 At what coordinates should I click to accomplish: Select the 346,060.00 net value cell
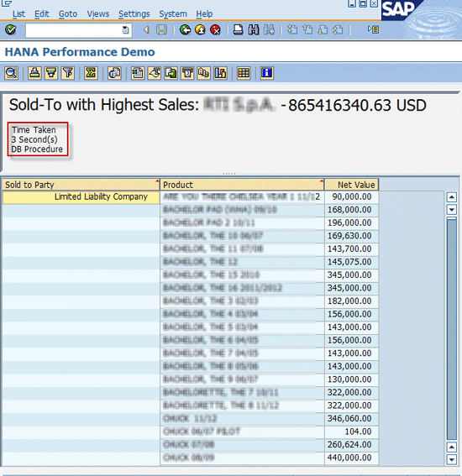[x=352, y=419]
